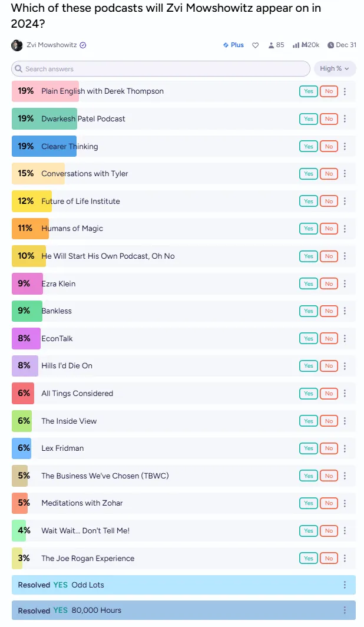Screen dimensions: 364x627
Task: Bet No on Clearer Thinking
Action: pyautogui.click(x=329, y=146)
